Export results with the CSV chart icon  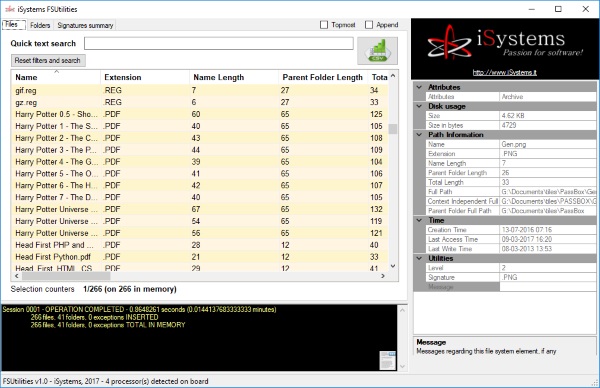point(377,51)
